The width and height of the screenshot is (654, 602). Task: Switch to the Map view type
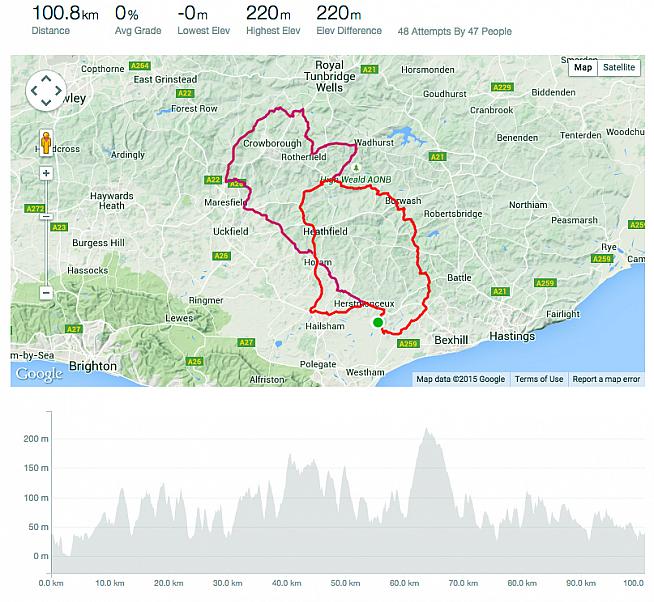point(581,68)
